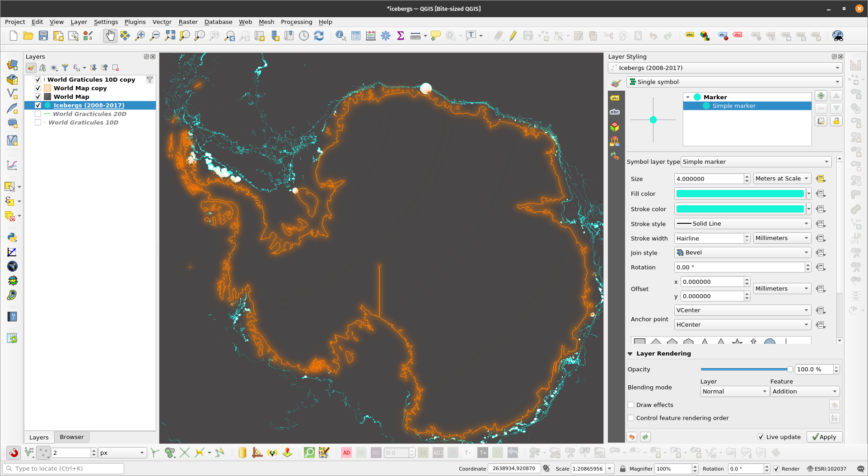
Task: Enable the Draw effects checkbox
Action: pos(631,405)
